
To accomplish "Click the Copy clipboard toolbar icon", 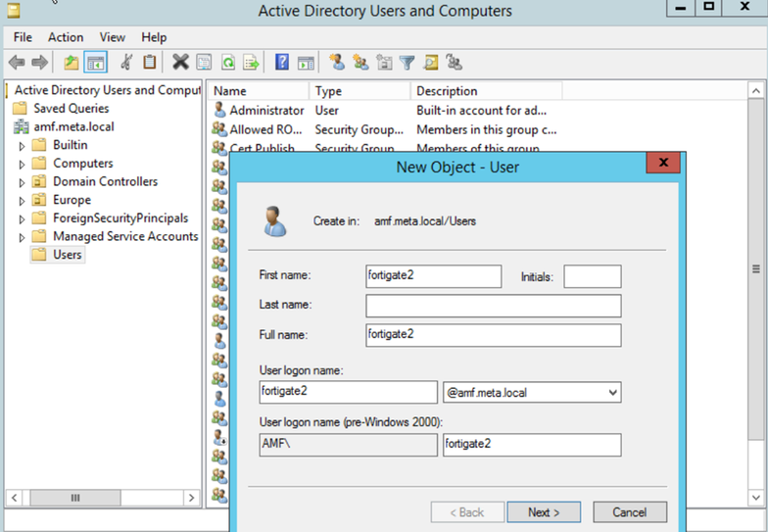I will click(x=149, y=63).
